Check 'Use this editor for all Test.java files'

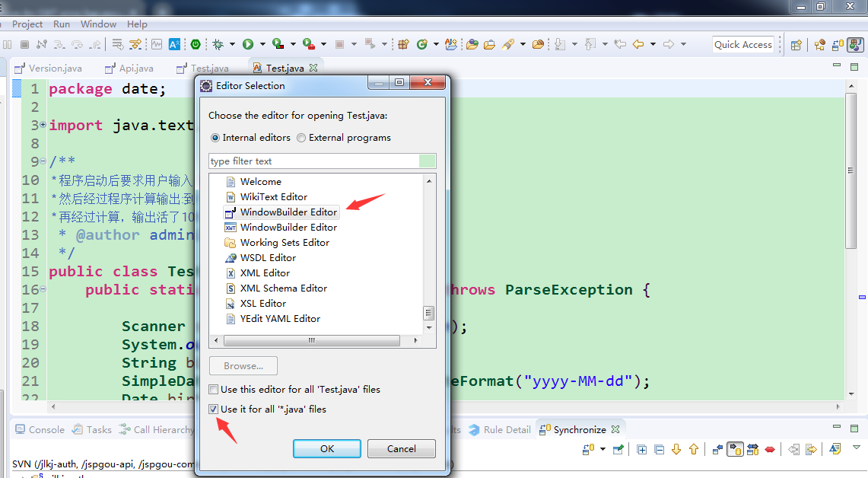(x=214, y=390)
